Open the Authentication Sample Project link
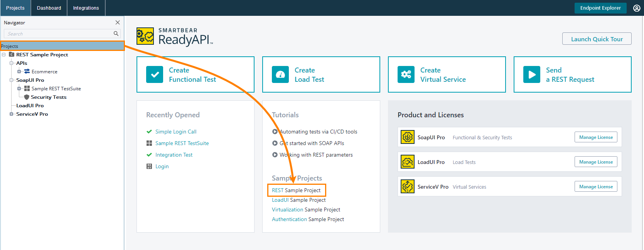 point(308,219)
